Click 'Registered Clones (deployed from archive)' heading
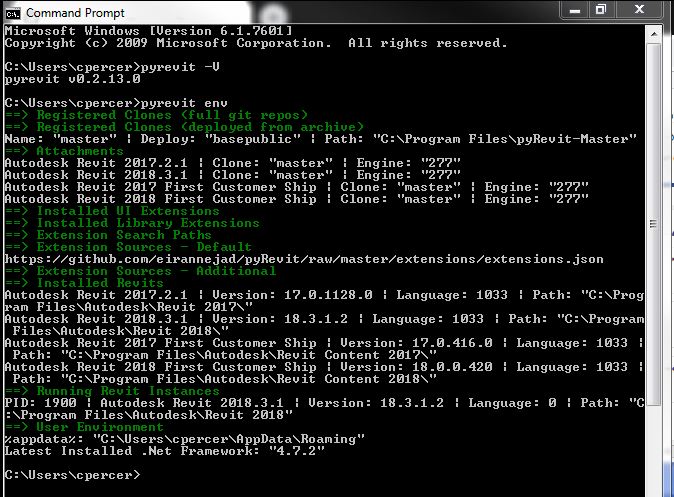The height and width of the screenshot is (497, 674). coord(184,127)
